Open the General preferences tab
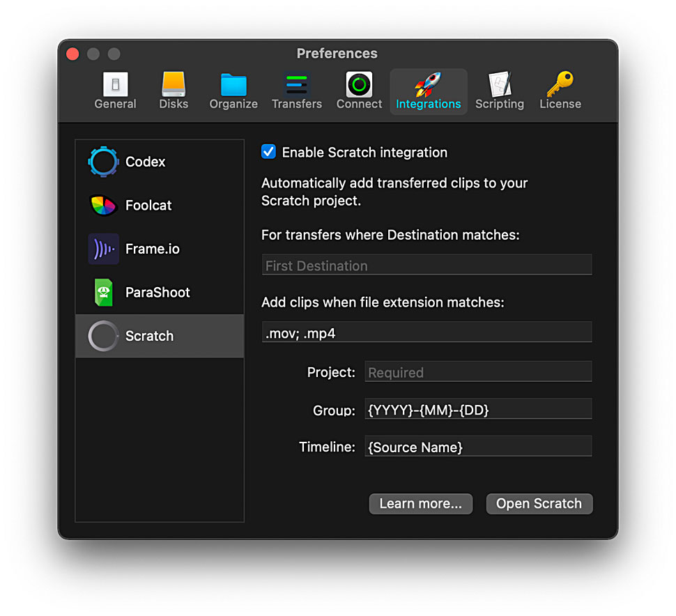 [115, 91]
